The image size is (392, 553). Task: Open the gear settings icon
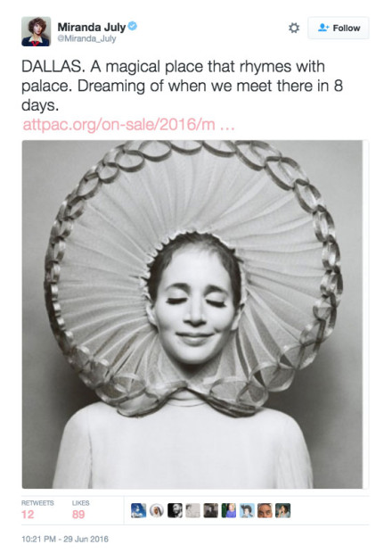point(294,28)
